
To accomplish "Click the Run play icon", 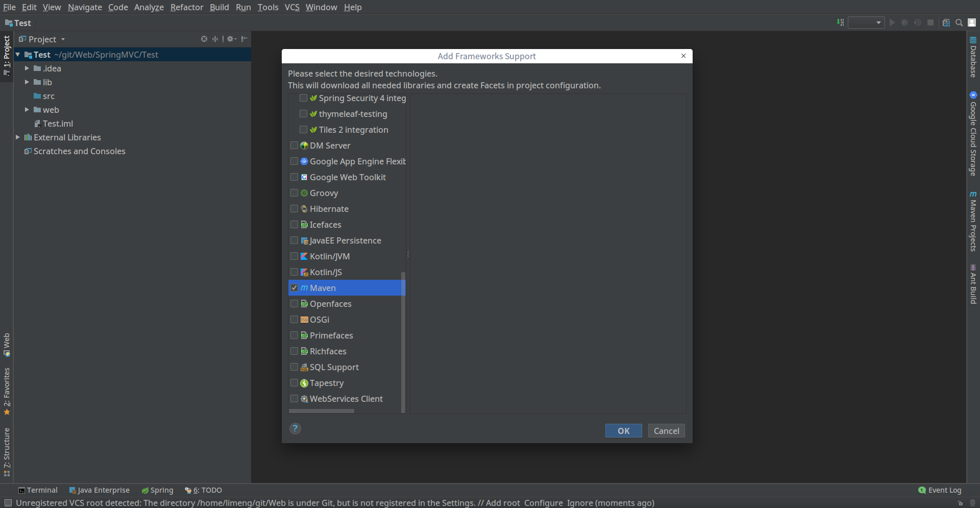I will [x=892, y=22].
